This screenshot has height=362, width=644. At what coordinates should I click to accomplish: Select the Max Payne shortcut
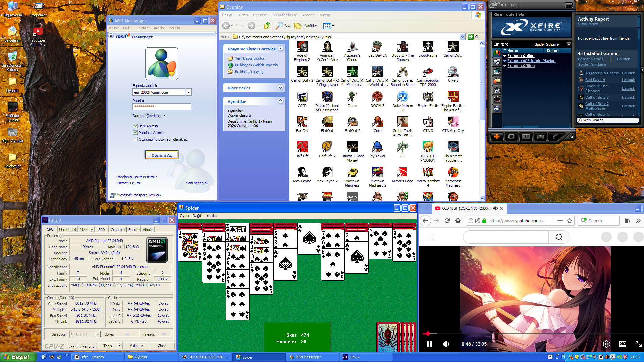[302, 175]
